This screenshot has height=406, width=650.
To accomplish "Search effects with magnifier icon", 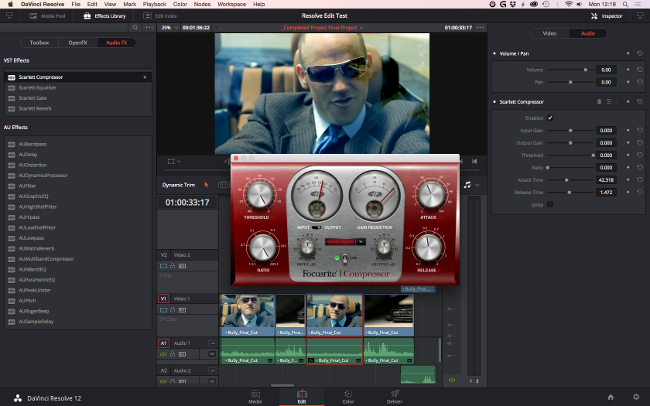I will [135, 27].
